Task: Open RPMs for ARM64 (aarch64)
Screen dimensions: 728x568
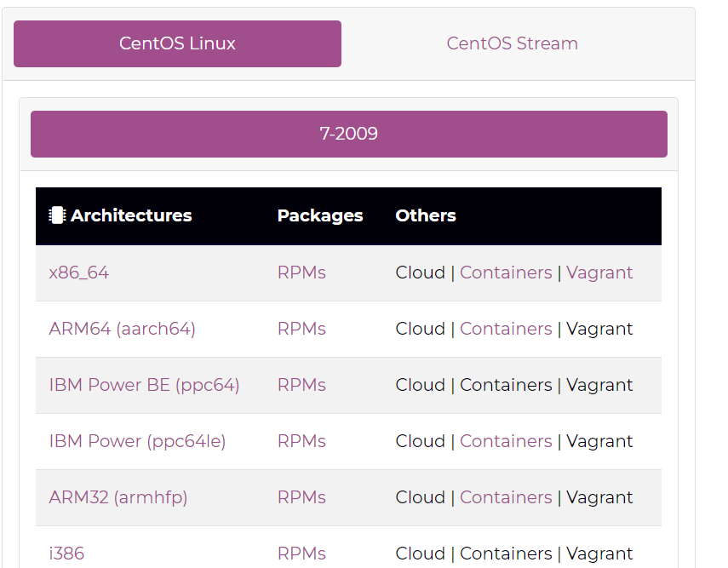Action: coord(301,329)
